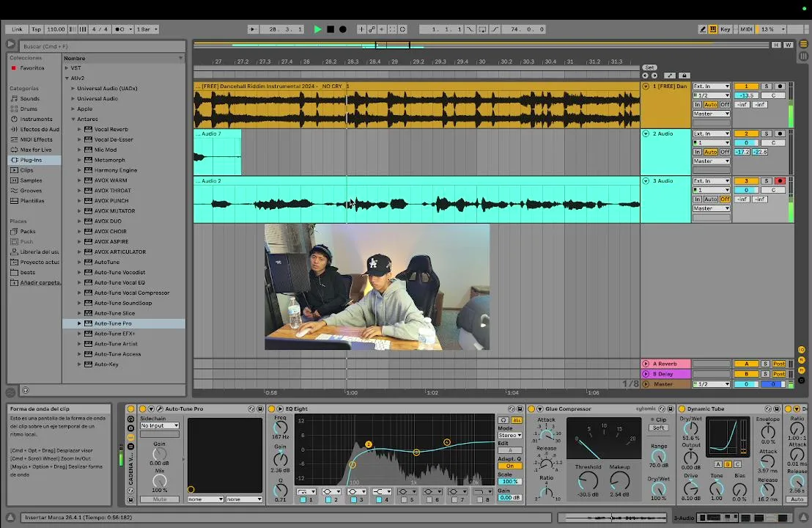Click the Set locator button

649,67
